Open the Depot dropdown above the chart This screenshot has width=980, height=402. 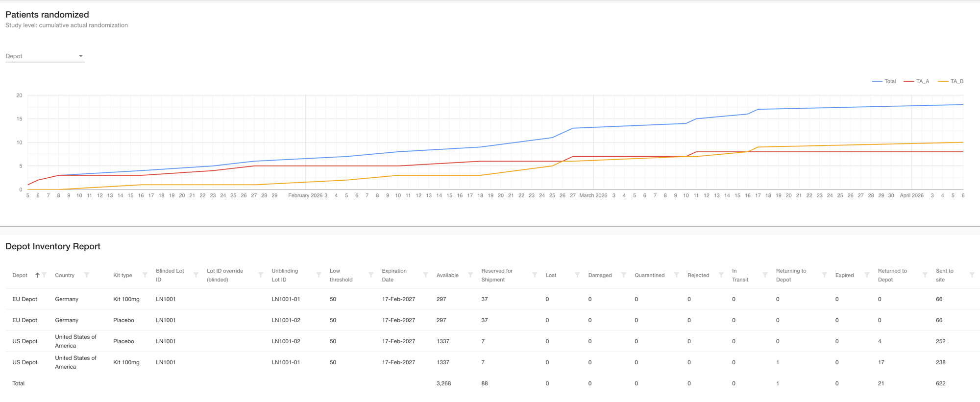pyautogui.click(x=45, y=56)
